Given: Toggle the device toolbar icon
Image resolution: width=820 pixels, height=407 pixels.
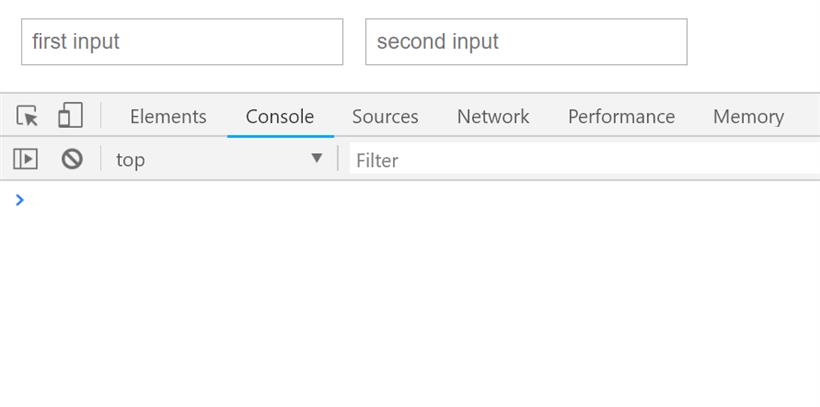Looking at the screenshot, I should pyautogui.click(x=71, y=115).
